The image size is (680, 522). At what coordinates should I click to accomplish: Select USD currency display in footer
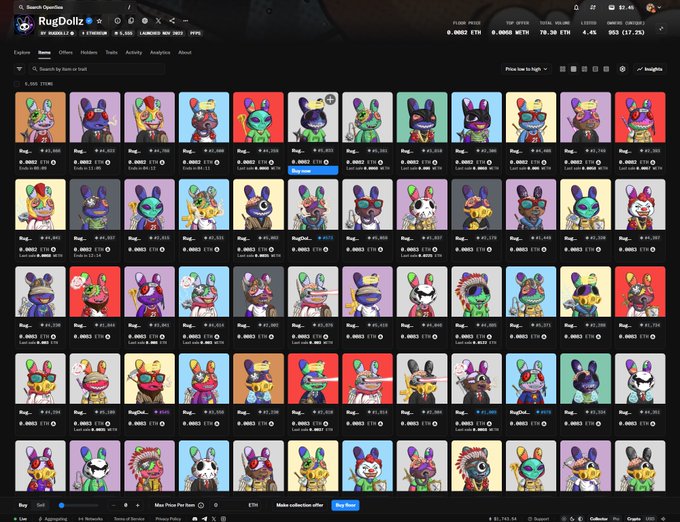click(x=650, y=519)
